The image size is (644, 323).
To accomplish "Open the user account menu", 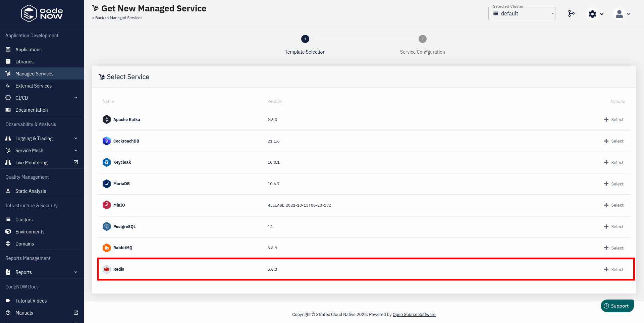I will click(623, 14).
